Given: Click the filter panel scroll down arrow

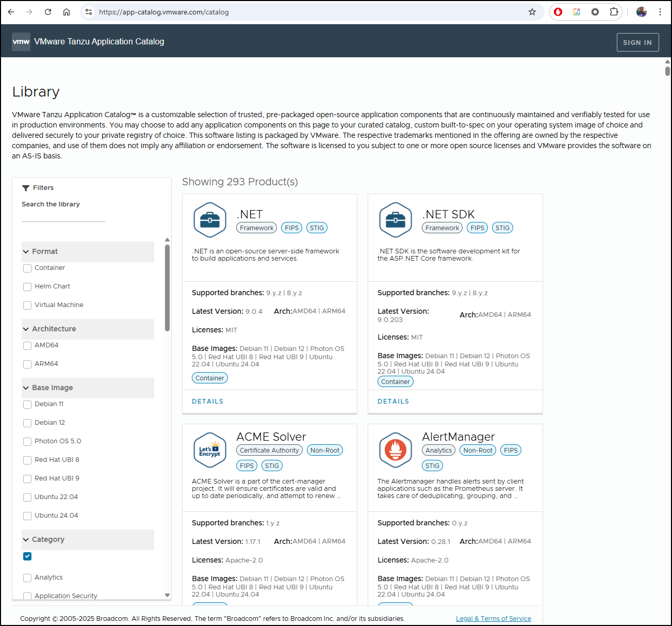Looking at the screenshot, I should (167, 596).
